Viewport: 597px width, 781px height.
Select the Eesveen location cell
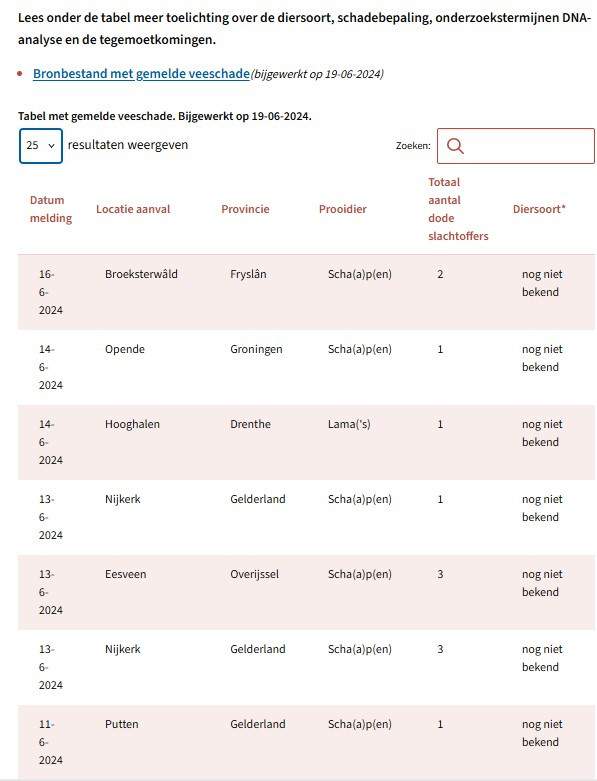click(125, 574)
